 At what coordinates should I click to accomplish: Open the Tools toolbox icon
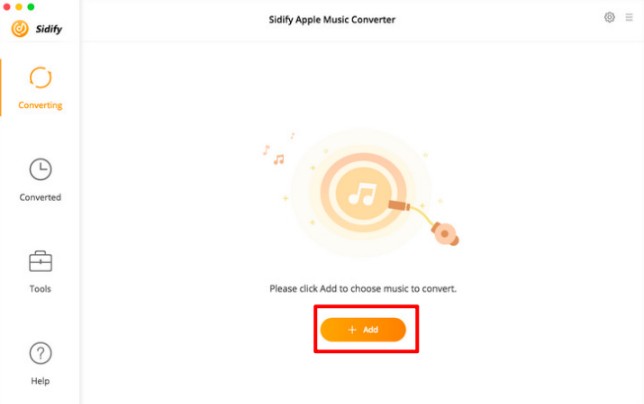pos(40,261)
